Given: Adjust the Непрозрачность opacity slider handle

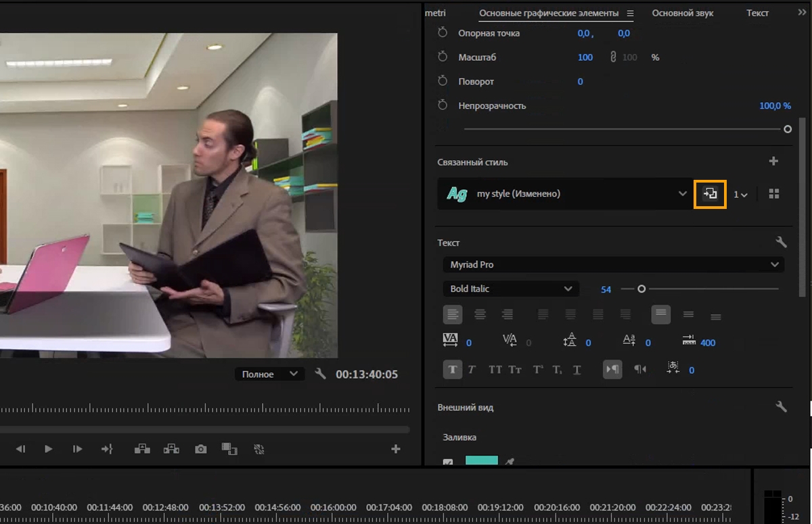Looking at the screenshot, I should pos(788,129).
